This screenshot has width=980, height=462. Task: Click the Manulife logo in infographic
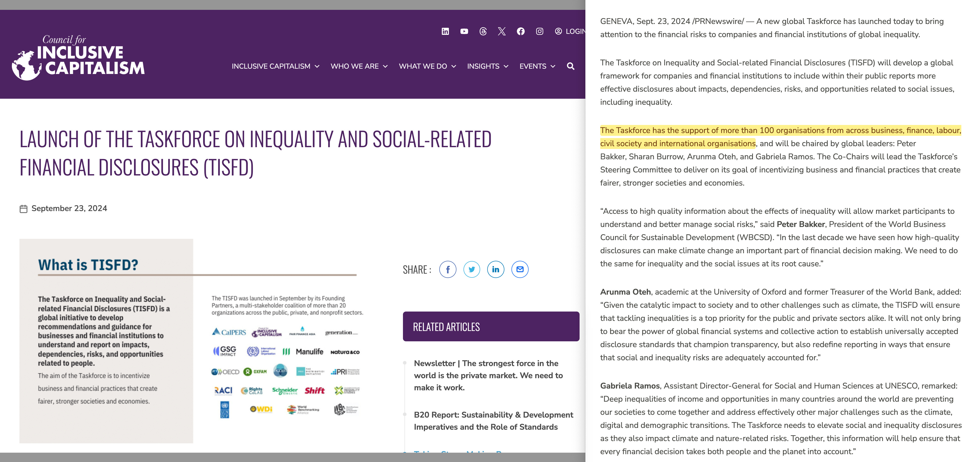(303, 352)
